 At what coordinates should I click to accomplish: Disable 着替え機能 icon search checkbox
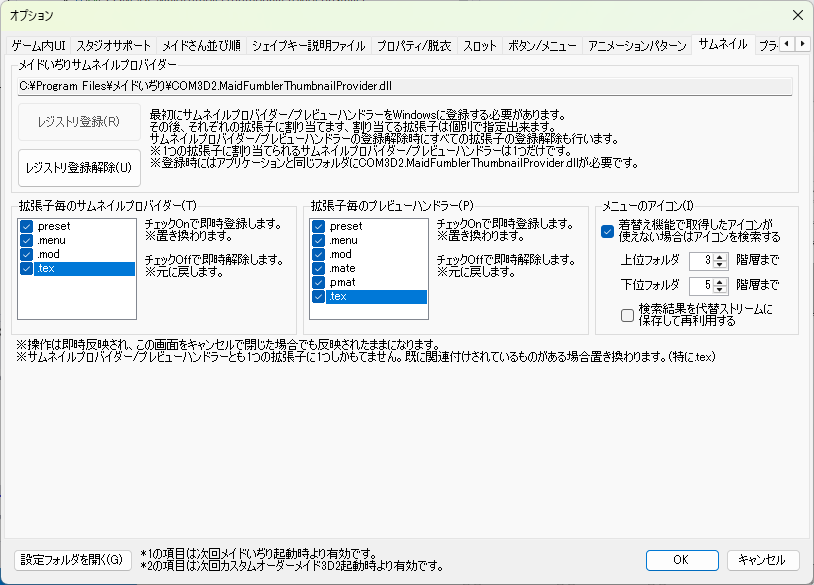[608, 230]
